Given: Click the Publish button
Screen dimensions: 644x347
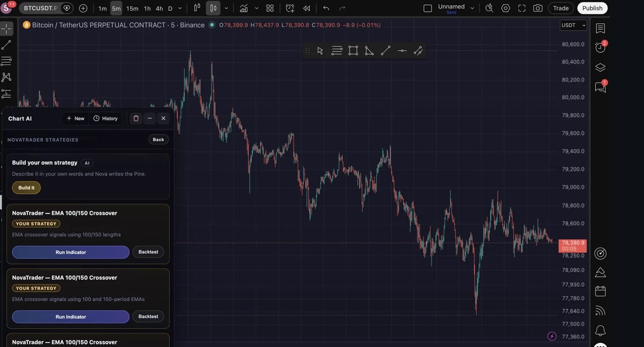Looking at the screenshot, I should [592, 8].
